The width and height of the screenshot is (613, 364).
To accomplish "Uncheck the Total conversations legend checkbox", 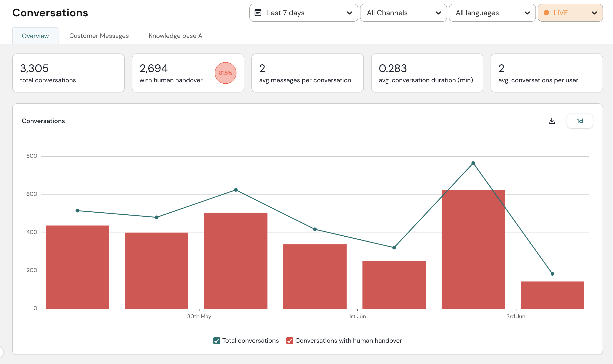I will tap(216, 340).
